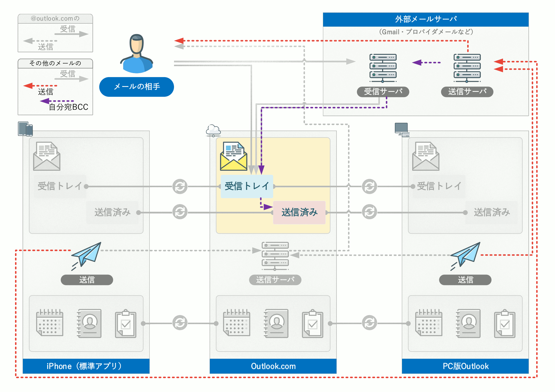Click the iPhone panel envelope mail icon
Viewport: 555px width, 392px height.
[47, 156]
